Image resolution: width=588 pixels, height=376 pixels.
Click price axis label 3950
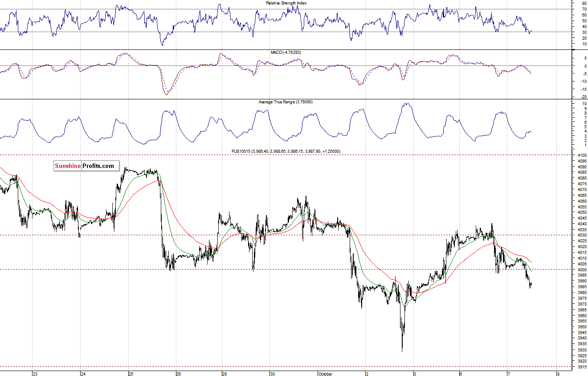582,327
